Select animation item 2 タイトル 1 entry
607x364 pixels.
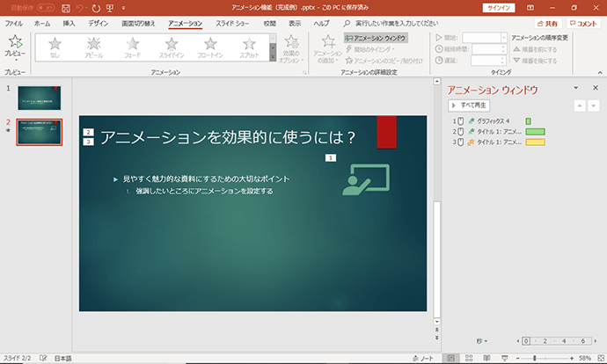(x=497, y=132)
